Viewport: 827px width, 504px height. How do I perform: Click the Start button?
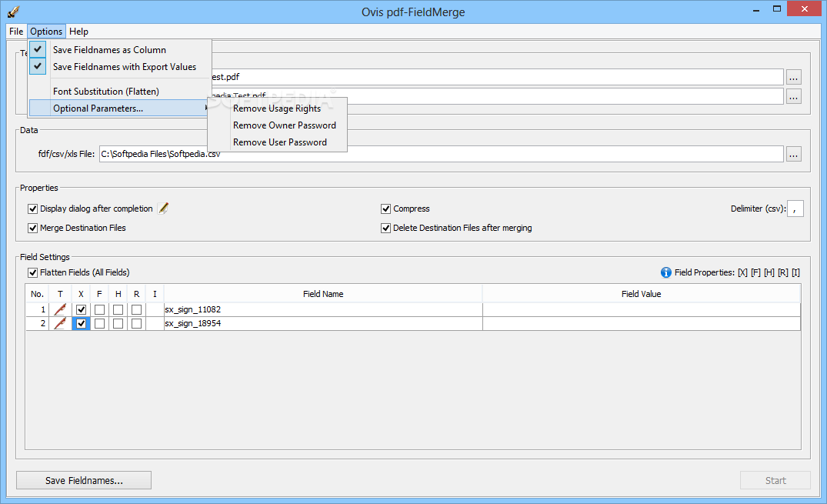[x=775, y=480]
